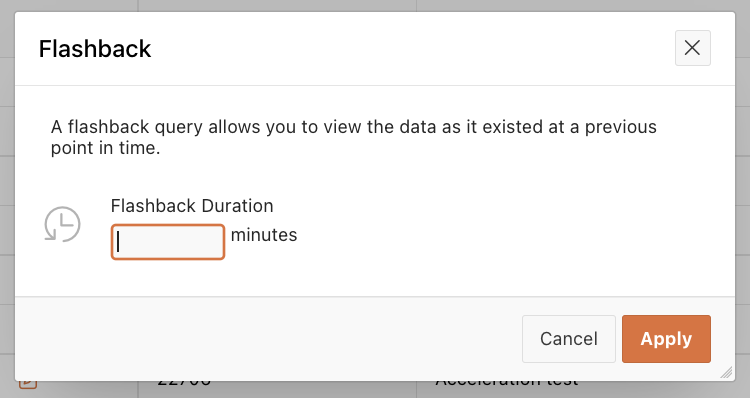Image resolution: width=750 pixels, height=398 pixels.
Task: Click the dimmed grid column divider above the dialog
Action: [138, 5]
